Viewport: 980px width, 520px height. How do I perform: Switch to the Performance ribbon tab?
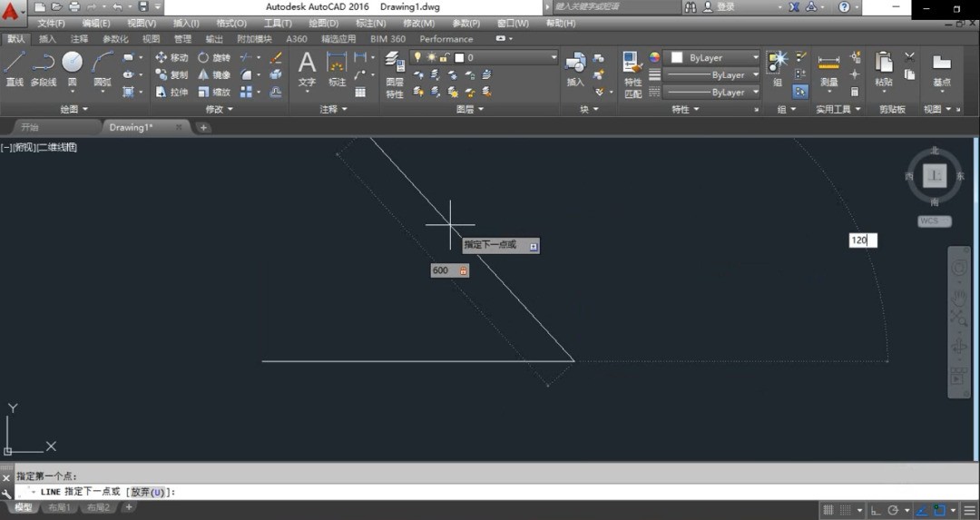tap(446, 39)
